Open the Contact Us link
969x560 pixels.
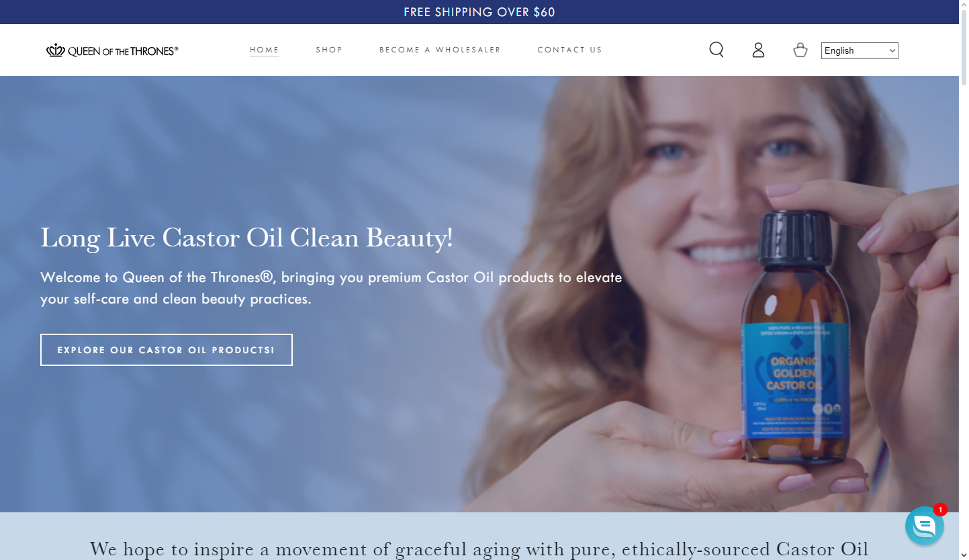[x=569, y=50]
